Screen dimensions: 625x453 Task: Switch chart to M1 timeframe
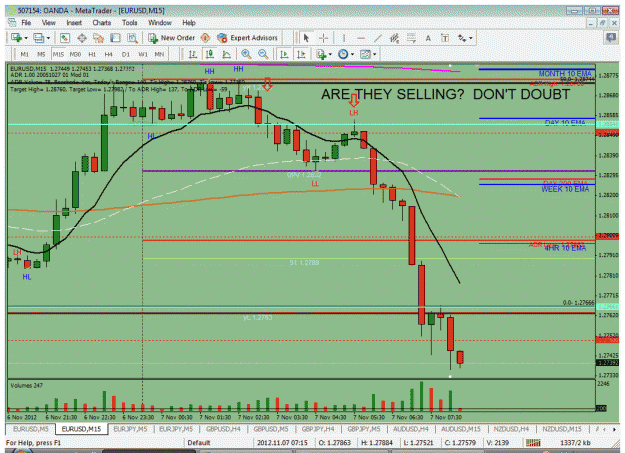tap(24, 54)
